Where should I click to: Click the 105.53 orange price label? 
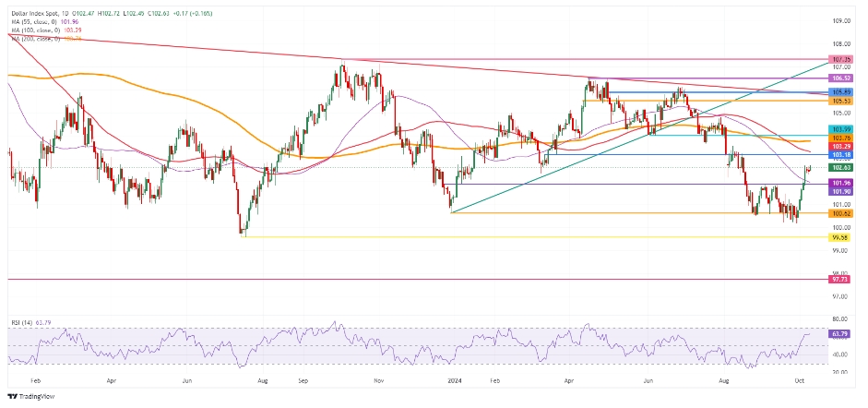[841, 101]
